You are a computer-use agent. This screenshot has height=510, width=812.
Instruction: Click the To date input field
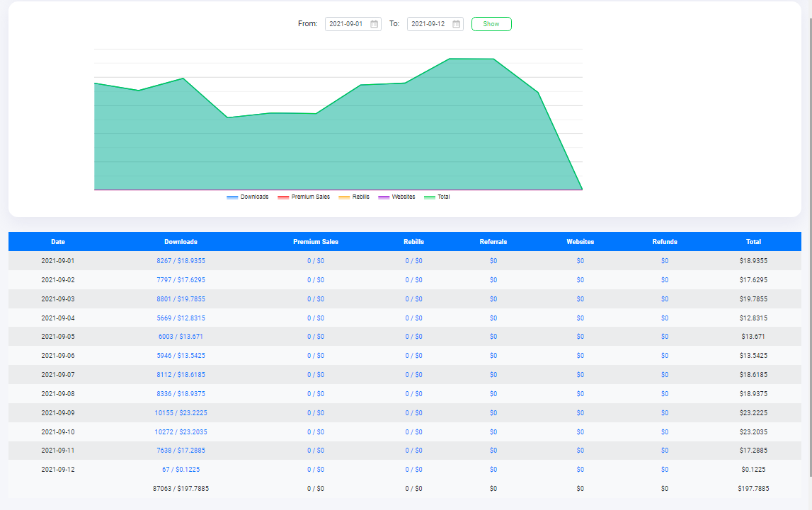[x=428, y=24]
